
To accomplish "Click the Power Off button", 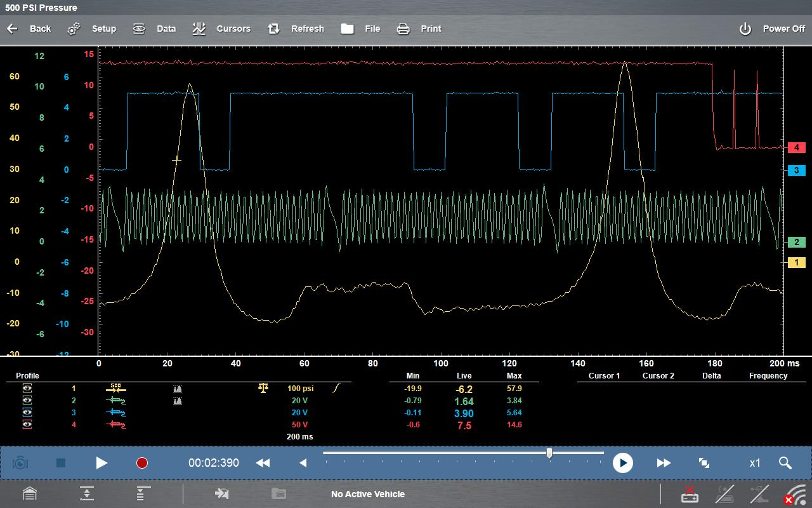I will (x=772, y=29).
